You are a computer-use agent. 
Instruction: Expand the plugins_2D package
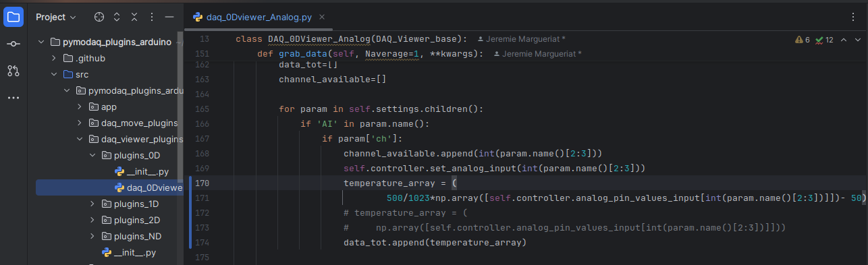(x=92, y=220)
